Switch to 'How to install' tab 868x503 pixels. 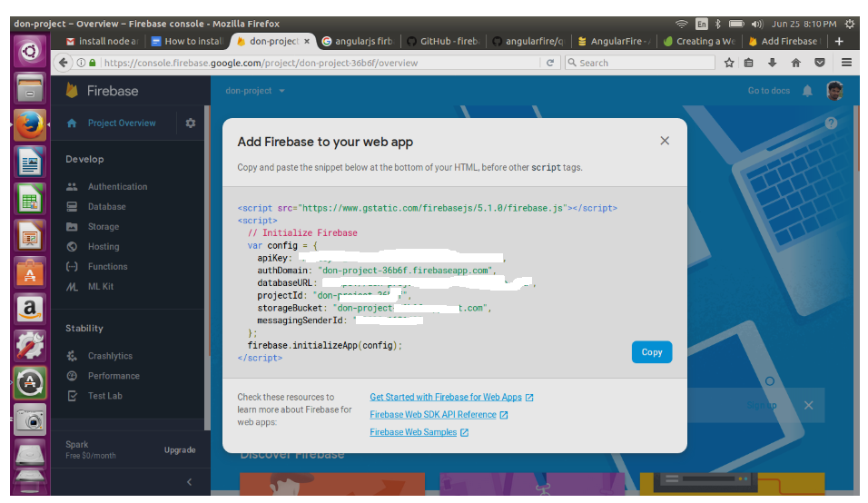(188, 42)
